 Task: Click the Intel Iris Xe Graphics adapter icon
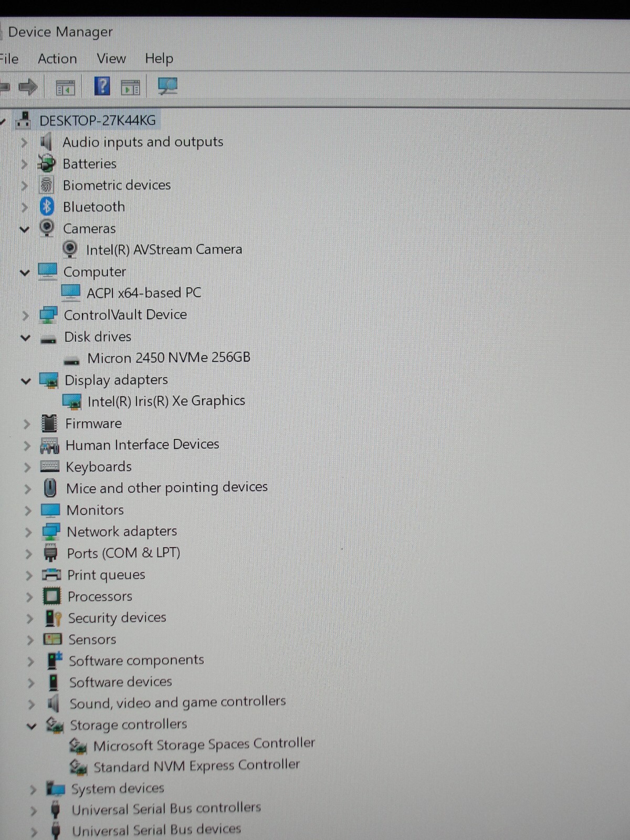tap(72, 402)
